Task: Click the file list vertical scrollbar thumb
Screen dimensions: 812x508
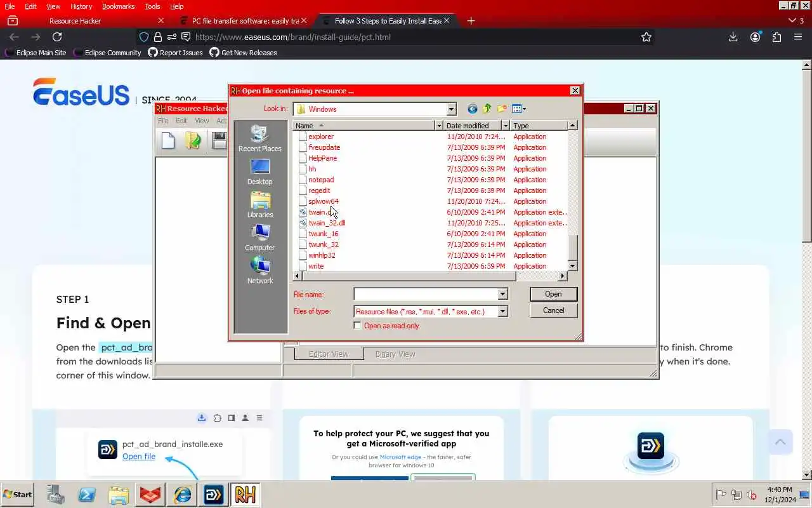Action: tap(573, 248)
